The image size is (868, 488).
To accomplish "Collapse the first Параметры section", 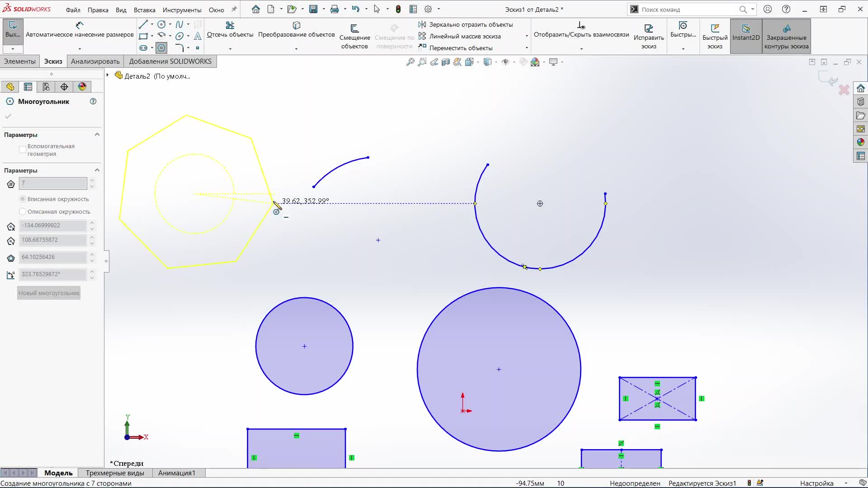I will pyautogui.click(x=97, y=135).
